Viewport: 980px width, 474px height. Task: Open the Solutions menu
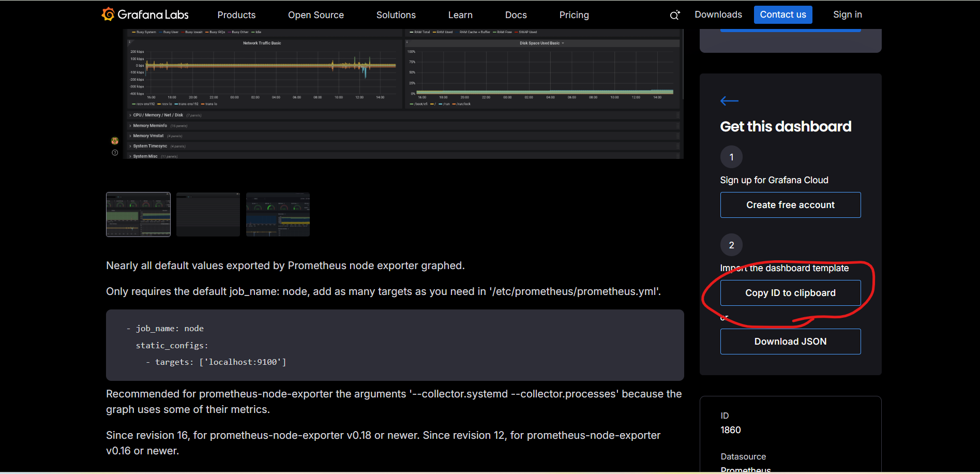[x=396, y=15]
